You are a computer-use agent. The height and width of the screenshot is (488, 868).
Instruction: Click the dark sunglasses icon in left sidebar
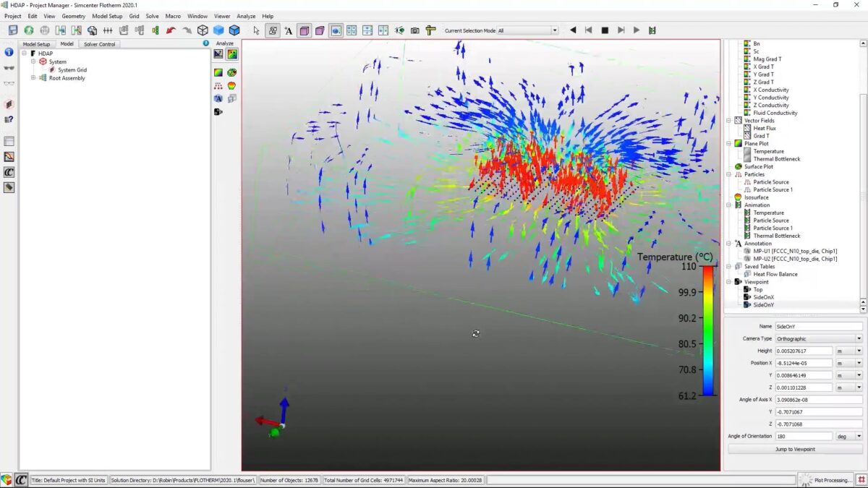pyautogui.click(x=9, y=68)
